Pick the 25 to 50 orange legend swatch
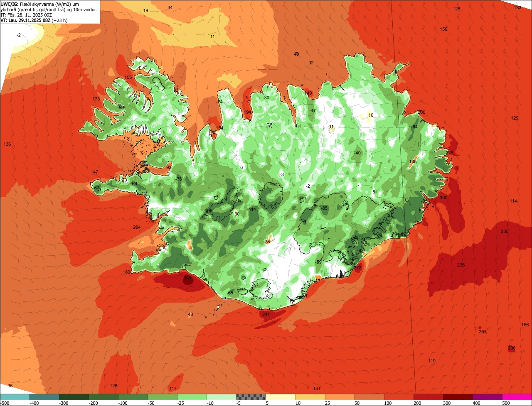This screenshot has width=532, height=406. point(340,397)
